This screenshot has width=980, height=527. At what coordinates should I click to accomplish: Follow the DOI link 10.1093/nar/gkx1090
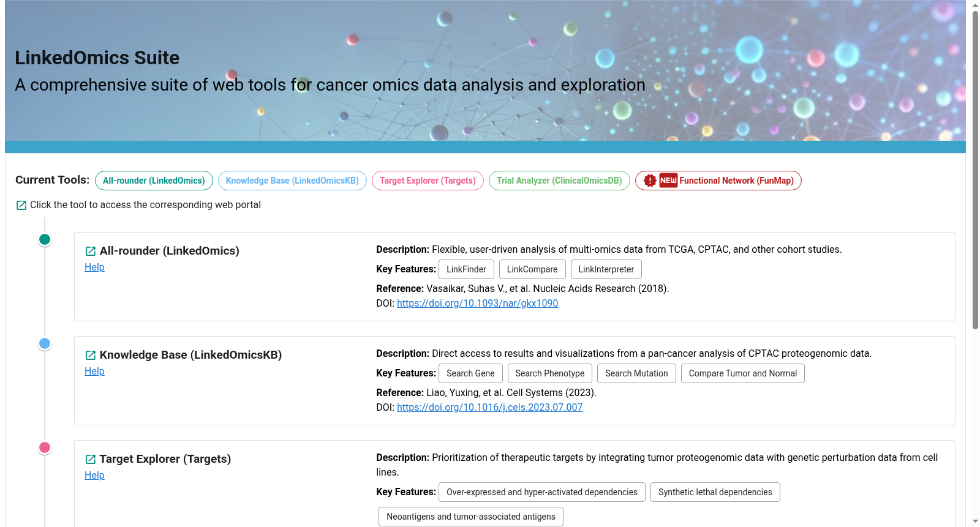point(477,304)
